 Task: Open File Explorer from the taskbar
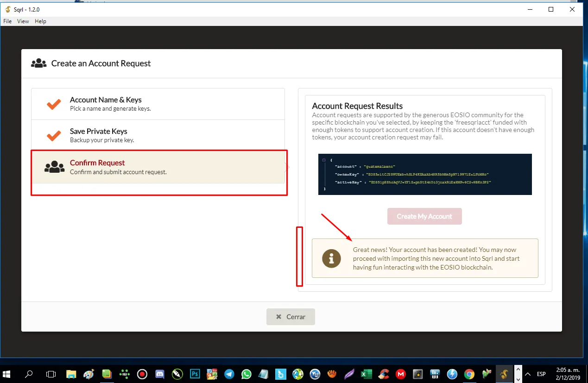(x=71, y=374)
